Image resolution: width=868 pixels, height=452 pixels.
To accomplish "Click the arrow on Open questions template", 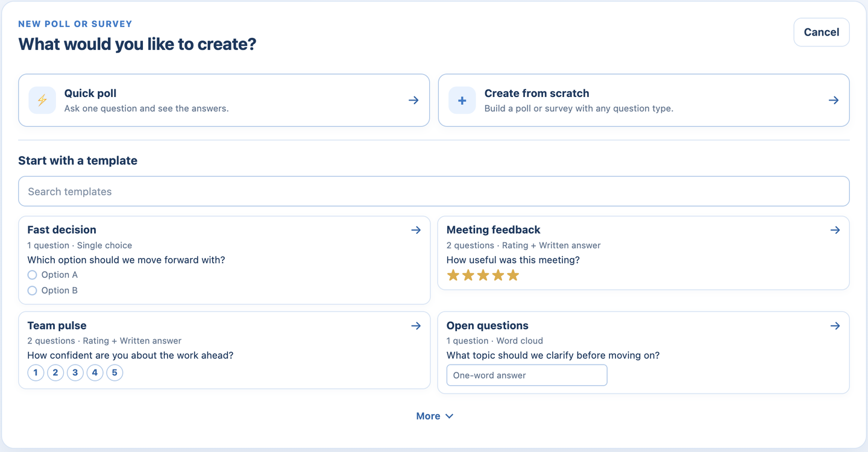I will (835, 325).
